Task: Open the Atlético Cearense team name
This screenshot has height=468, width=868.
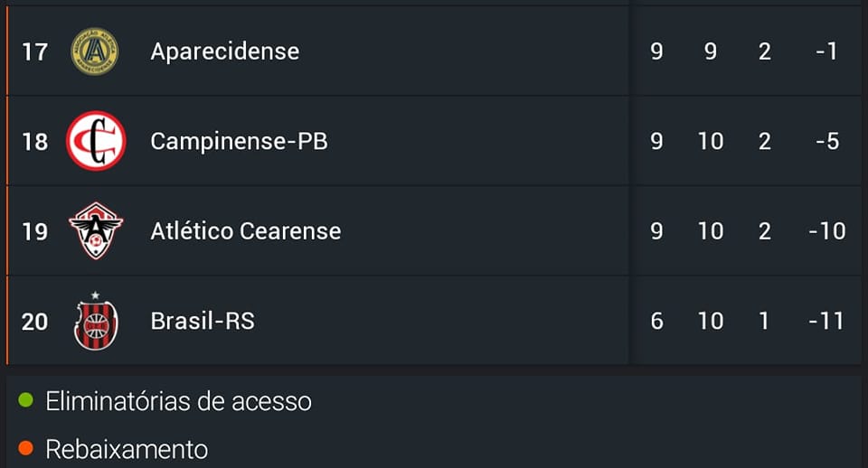Action: pos(246,231)
